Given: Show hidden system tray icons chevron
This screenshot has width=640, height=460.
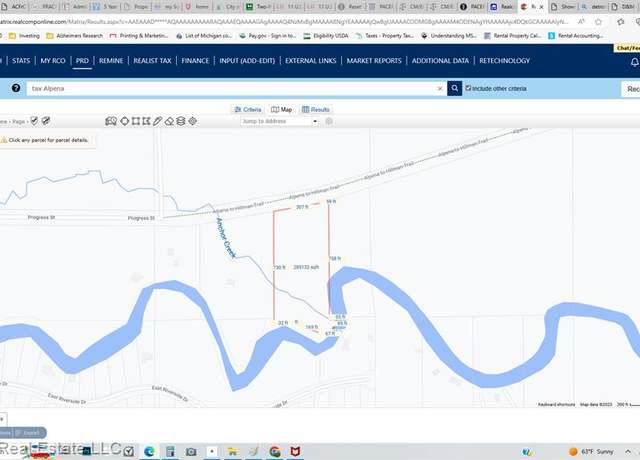Looking at the screenshot, I should [x=627, y=451].
